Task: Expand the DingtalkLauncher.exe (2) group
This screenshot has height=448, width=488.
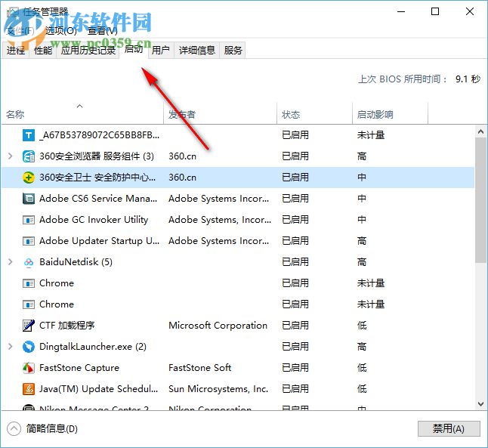Action: pyautogui.click(x=11, y=347)
